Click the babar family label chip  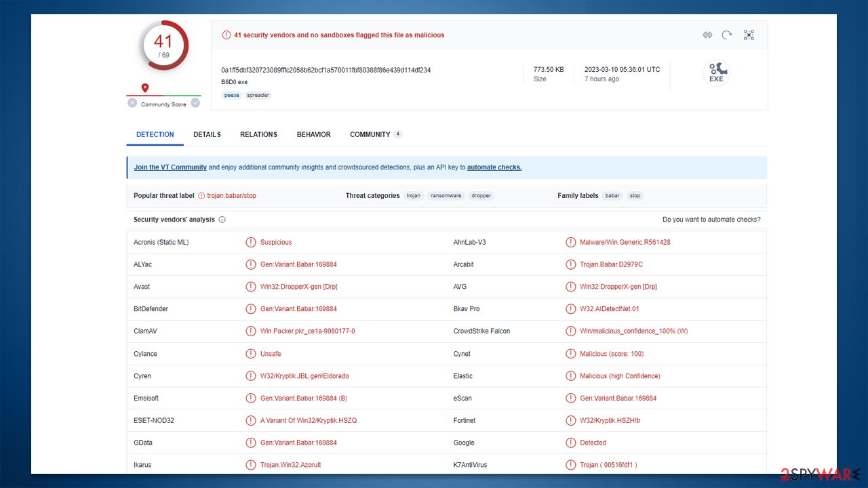[x=612, y=196]
